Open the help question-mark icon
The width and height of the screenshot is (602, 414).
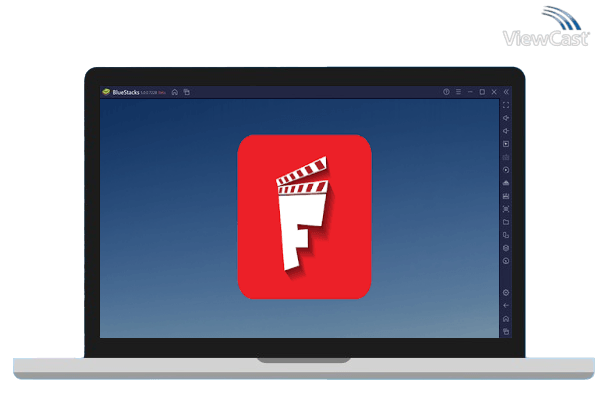(446, 92)
